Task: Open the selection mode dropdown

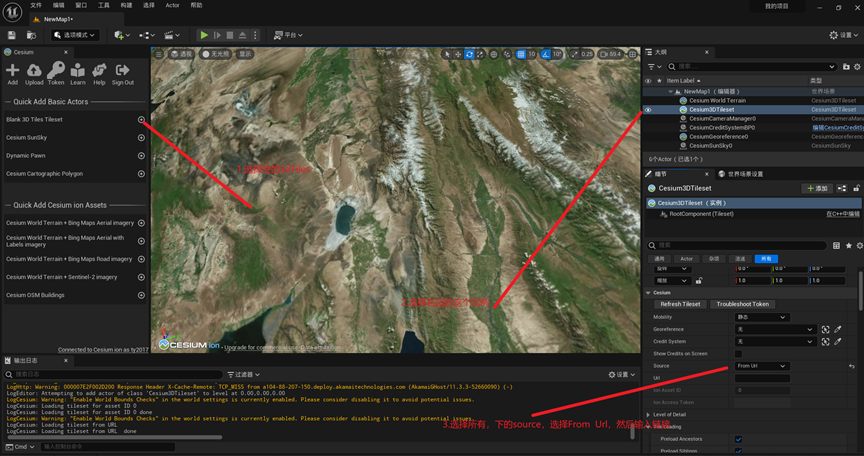Action: [x=75, y=35]
